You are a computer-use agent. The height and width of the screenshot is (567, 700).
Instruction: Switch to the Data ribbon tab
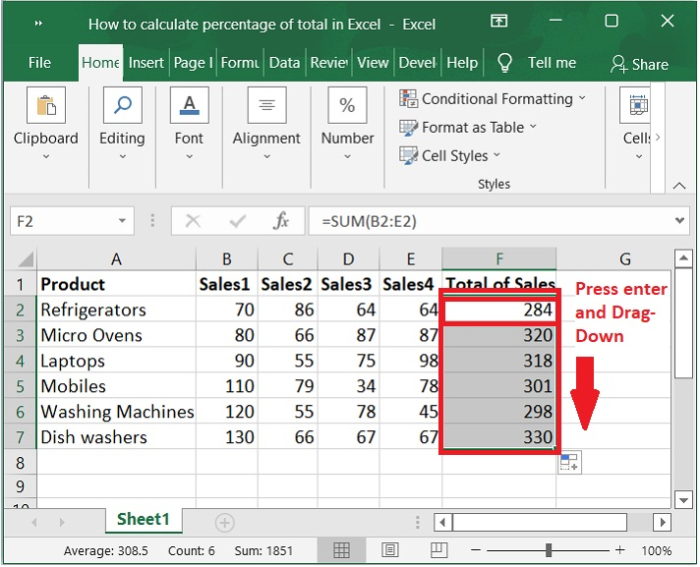284,62
